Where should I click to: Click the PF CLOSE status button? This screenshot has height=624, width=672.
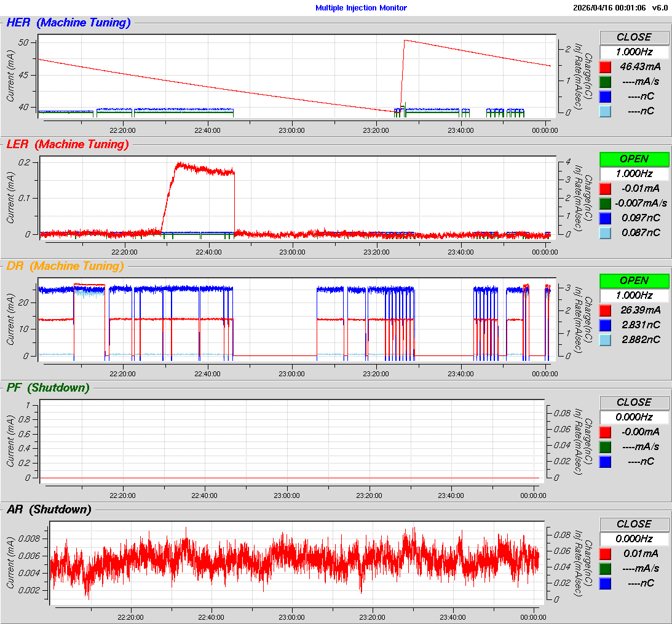634,402
